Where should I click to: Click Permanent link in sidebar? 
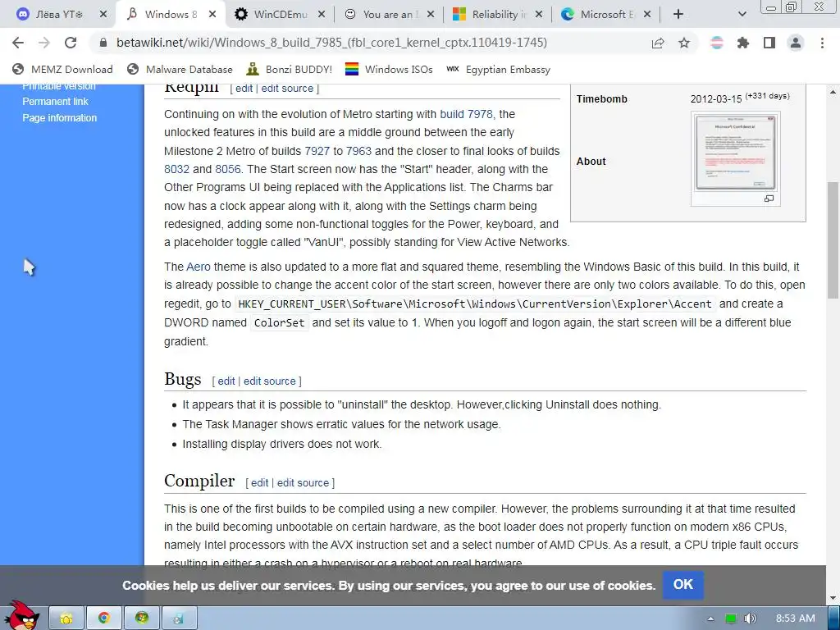pos(55,101)
